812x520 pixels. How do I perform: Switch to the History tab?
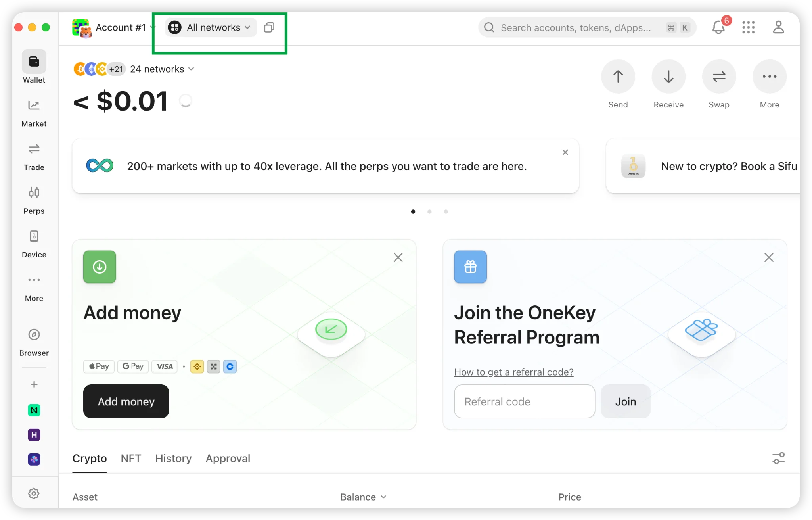click(173, 459)
